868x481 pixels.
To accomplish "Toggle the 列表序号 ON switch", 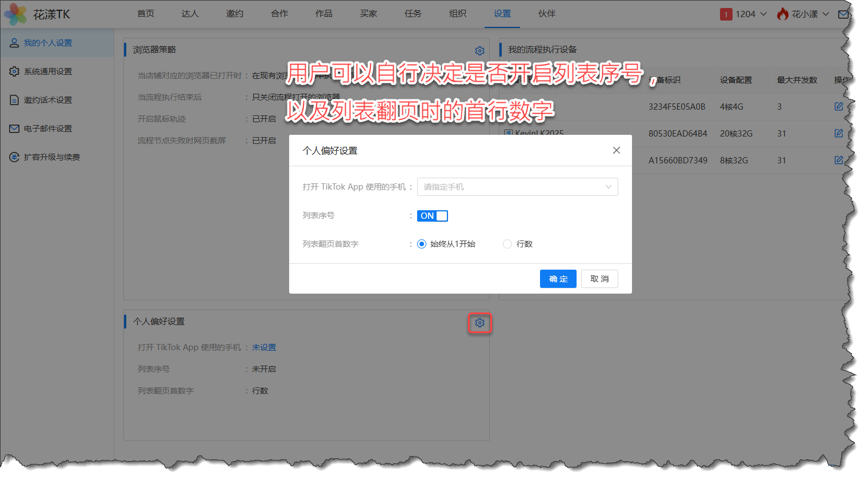I will (432, 216).
